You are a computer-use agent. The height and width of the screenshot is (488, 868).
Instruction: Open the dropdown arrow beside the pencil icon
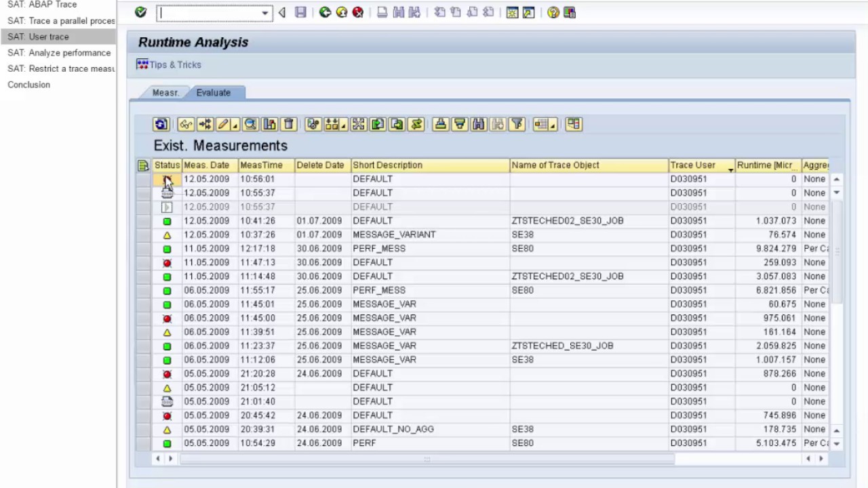[235, 124]
